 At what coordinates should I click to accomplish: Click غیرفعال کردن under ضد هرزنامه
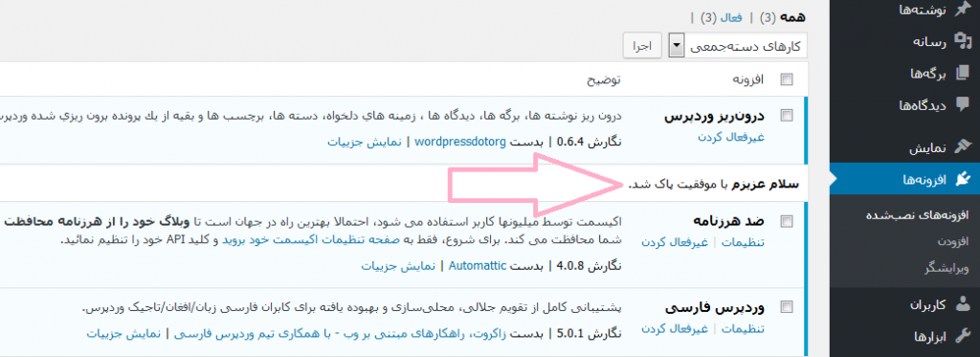675,242
